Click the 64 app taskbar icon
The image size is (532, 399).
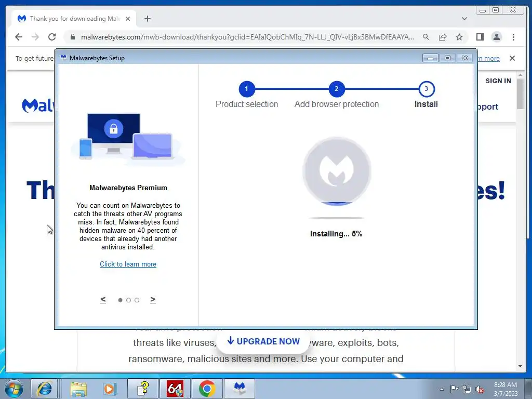click(x=175, y=389)
